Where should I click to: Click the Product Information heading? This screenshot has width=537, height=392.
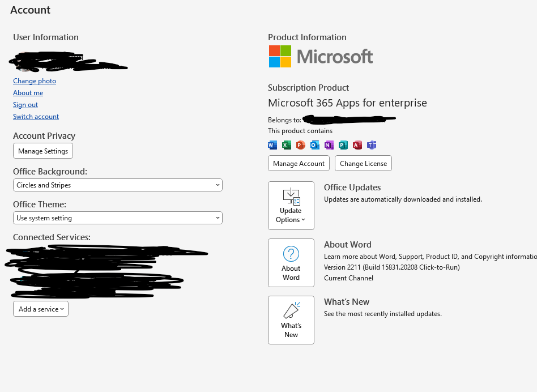pyautogui.click(x=307, y=37)
